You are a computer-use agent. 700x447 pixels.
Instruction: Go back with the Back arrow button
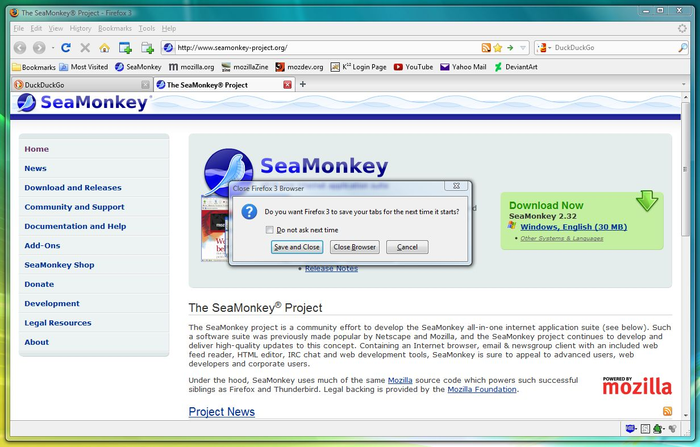pos(20,47)
